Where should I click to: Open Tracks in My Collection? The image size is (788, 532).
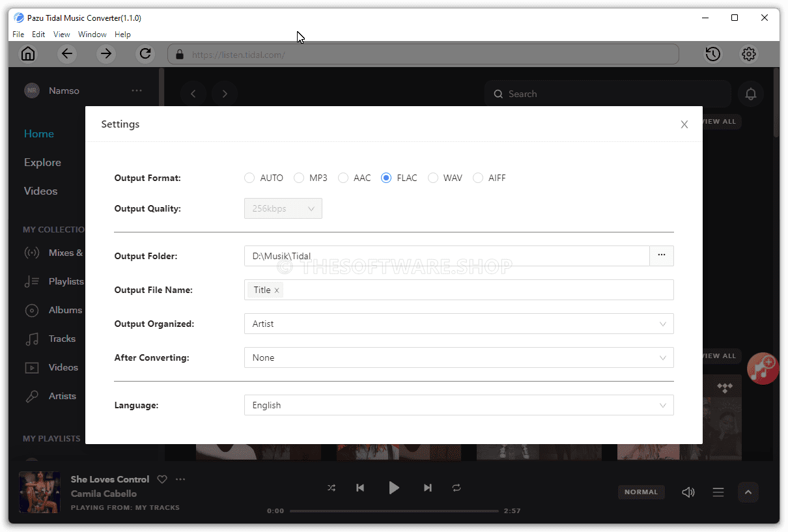[x=50, y=339]
